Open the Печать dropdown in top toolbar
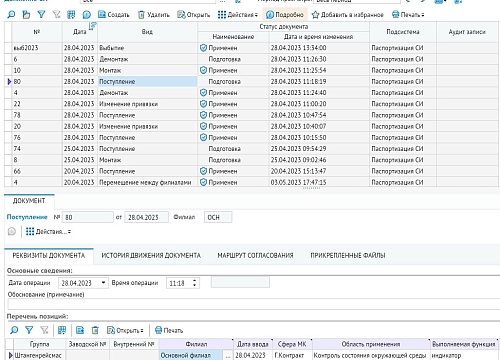Image resolution: width=500 pixels, height=360 pixels. pos(408,15)
